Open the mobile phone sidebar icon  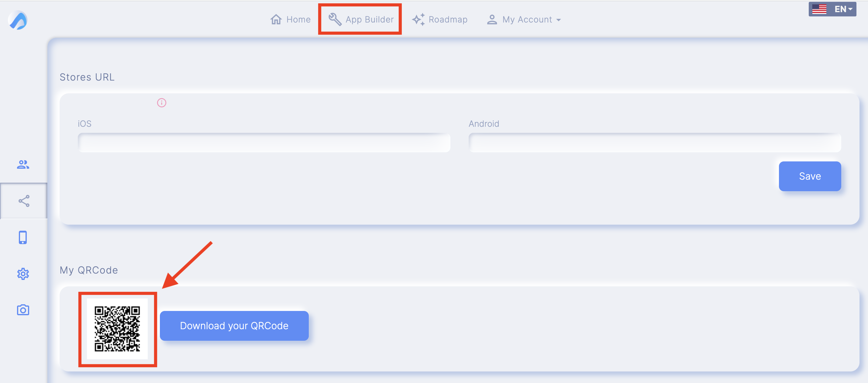pyautogui.click(x=23, y=237)
